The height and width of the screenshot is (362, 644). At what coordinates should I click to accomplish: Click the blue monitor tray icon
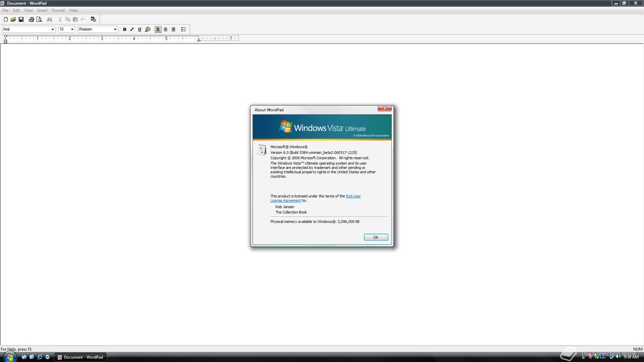(603, 357)
